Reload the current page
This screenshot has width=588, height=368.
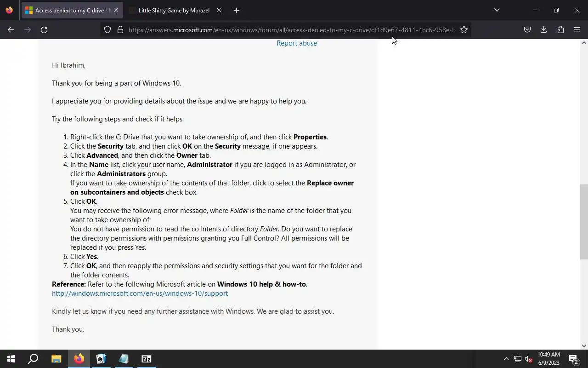click(44, 30)
